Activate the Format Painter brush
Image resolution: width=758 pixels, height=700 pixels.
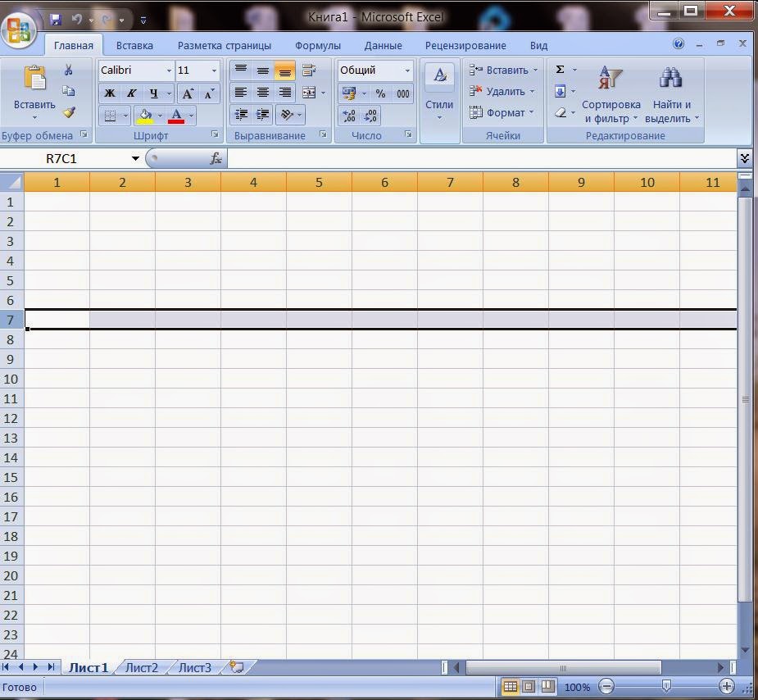pos(69,112)
